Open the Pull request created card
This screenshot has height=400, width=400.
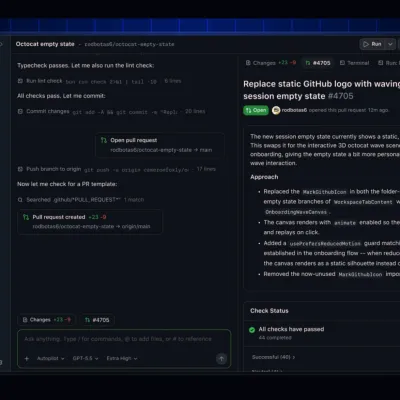[90, 222]
